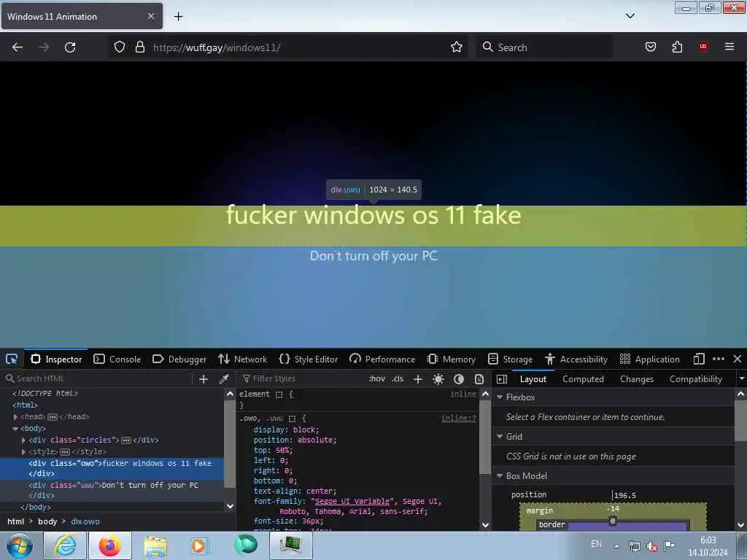Select the Inspector tab

56,359
